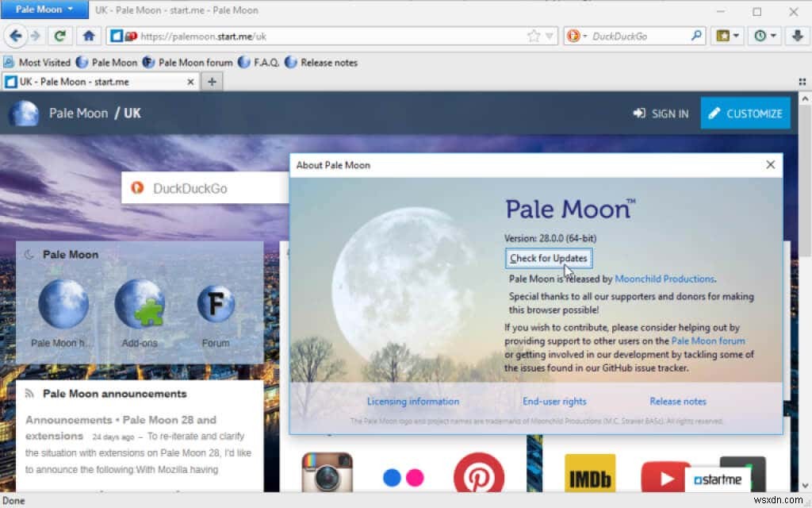The width and height of the screenshot is (812, 508).
Task: Open the Instagram icon
Action: point(327,473)
